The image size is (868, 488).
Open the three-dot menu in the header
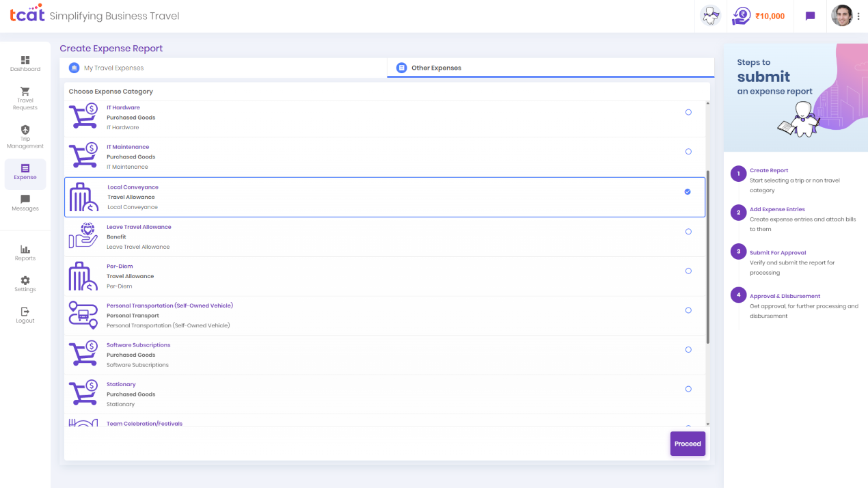click(859, 15)
